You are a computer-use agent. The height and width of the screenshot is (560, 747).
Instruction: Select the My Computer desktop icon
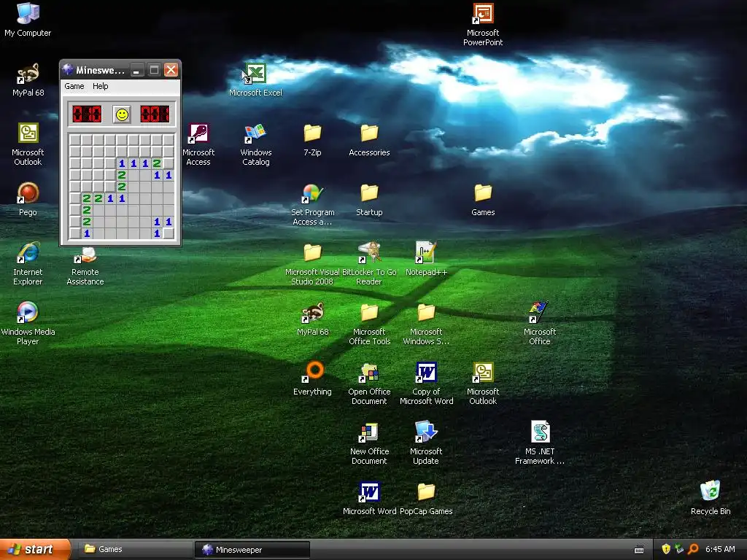pyautogui.click(x=28, y=20)
